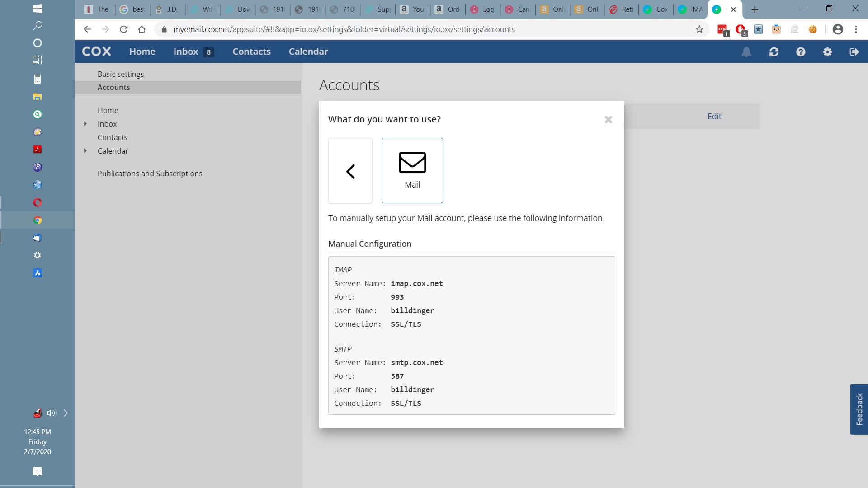Viewport: 868px width, 488px height.
Task: Open the Chrome three-dot menu
Action: [x=856, y=29]
